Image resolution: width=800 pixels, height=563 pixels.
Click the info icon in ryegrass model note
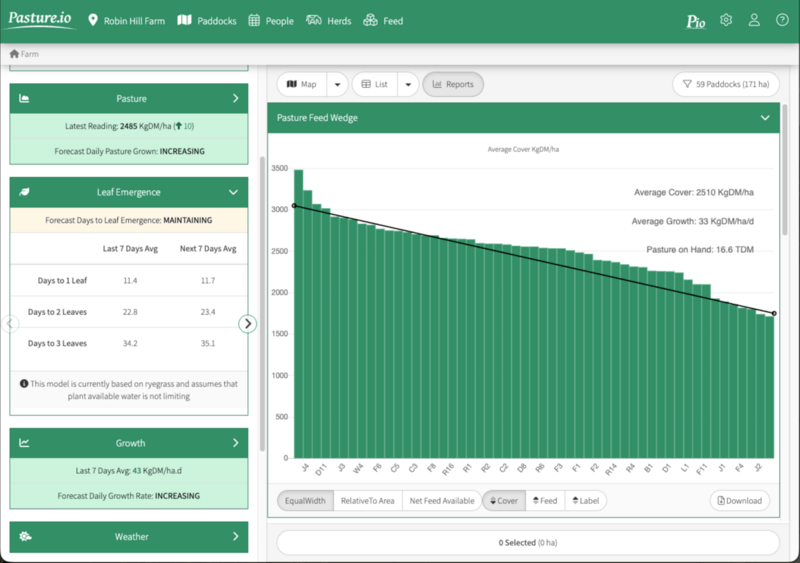[x=23, y=383]
